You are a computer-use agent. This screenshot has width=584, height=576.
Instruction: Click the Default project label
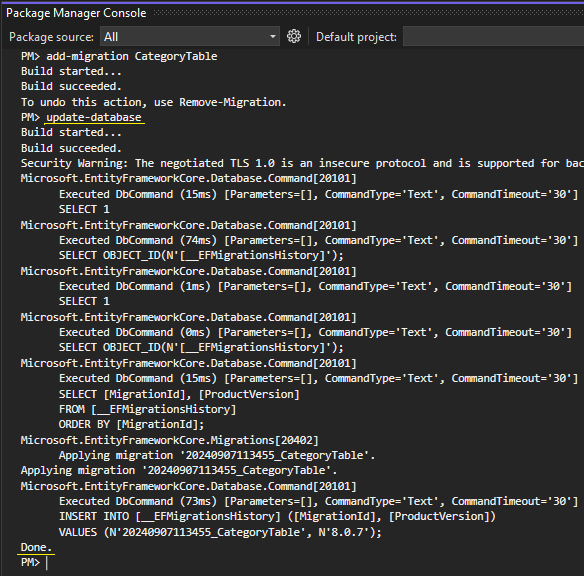[356, 37]
